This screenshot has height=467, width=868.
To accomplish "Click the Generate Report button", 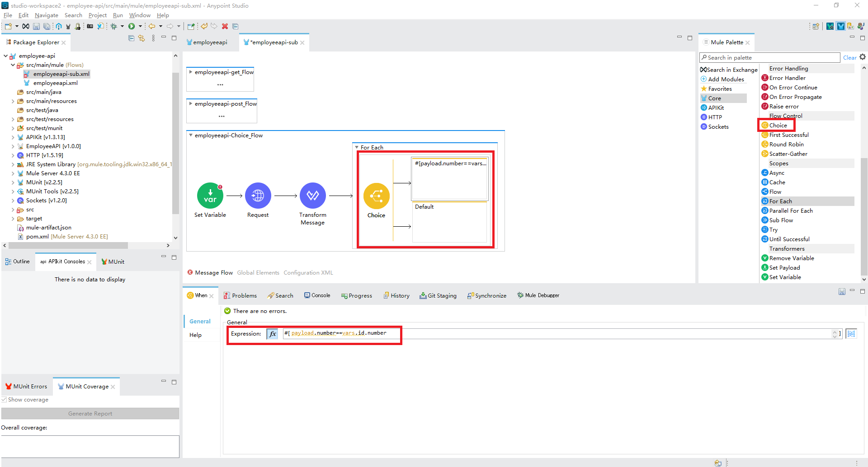I will (90, 414).
